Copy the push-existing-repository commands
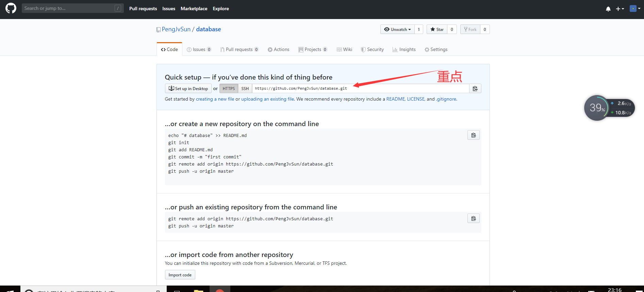This screenshot has width=644, height=292. 473,218
